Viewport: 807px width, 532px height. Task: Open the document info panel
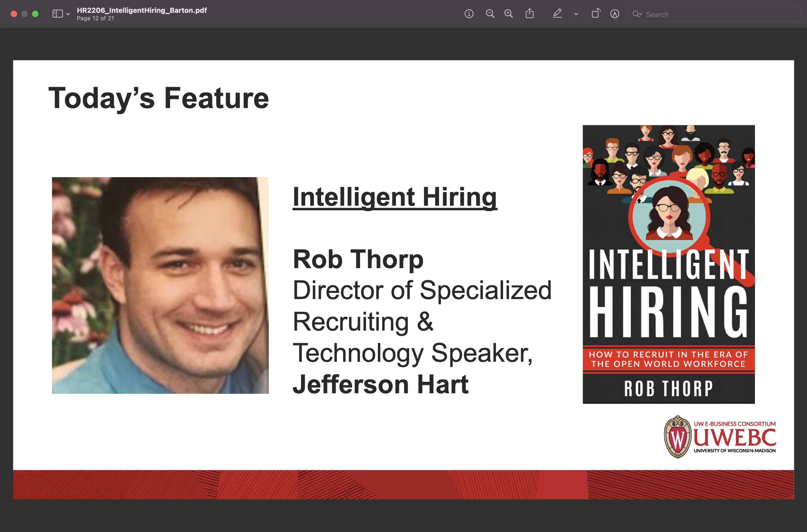tap(469, 14)
